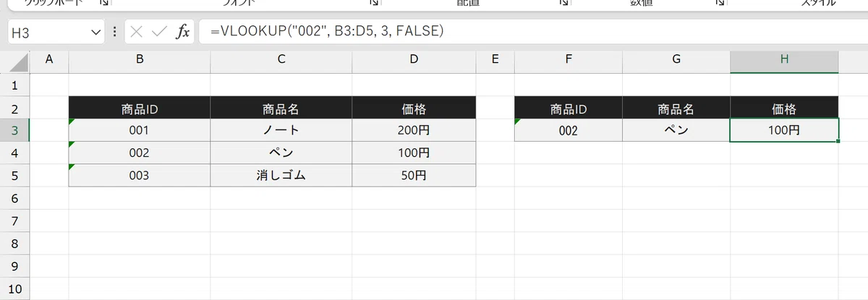
Task: Click the 価格 header cell in column D
Action: (x=414, y=108)
